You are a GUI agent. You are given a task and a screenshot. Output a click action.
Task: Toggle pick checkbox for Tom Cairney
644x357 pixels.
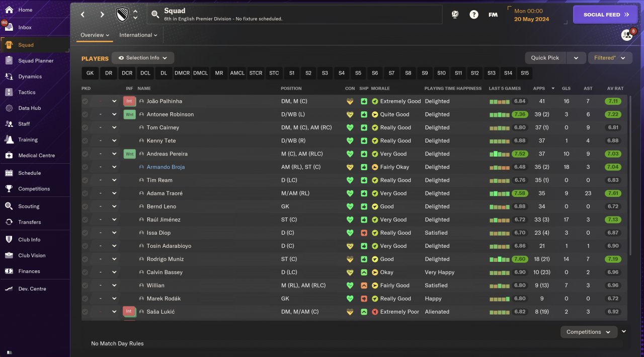(85, 127)
